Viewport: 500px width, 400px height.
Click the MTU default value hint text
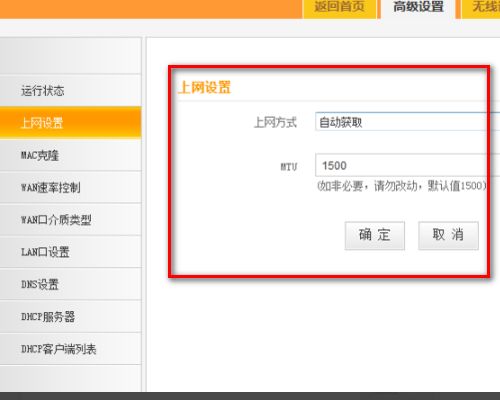(x=402, y=186)
